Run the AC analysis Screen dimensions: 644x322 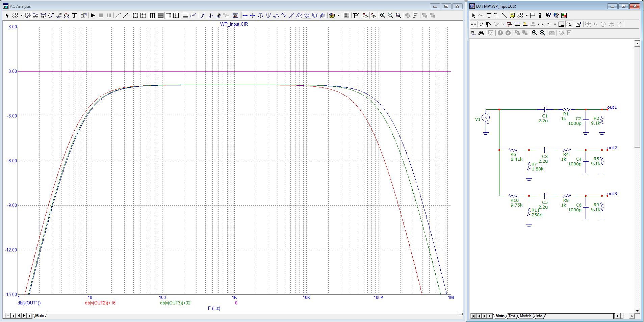click(x=93, y=15)
